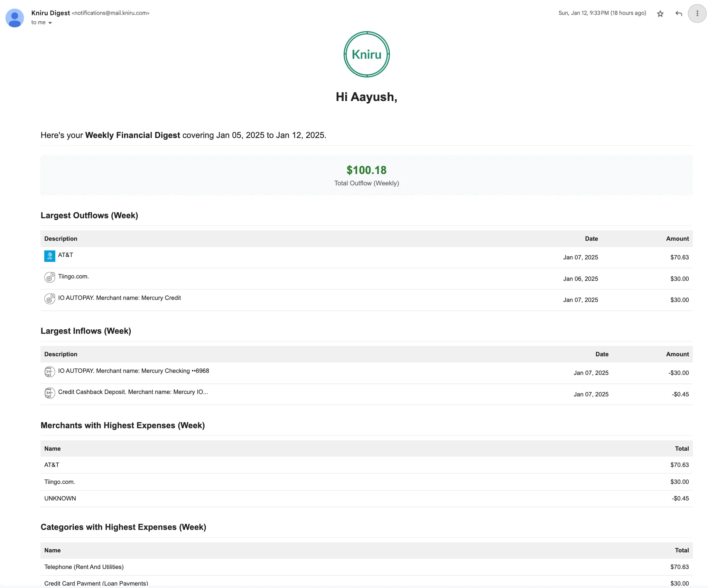The width and height of the screenshot is (708, 588).
Task: Click the Largest Outflows Date column header
Action: point(591,239)
